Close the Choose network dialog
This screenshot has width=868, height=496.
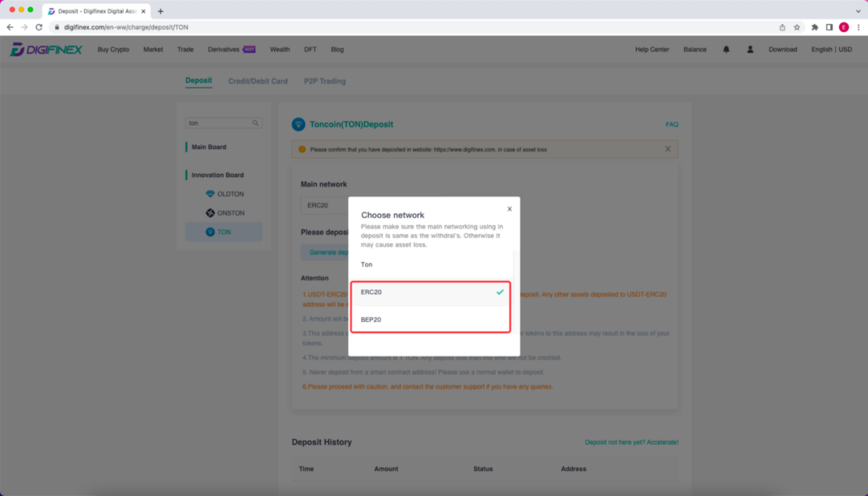tap(510, 209)
